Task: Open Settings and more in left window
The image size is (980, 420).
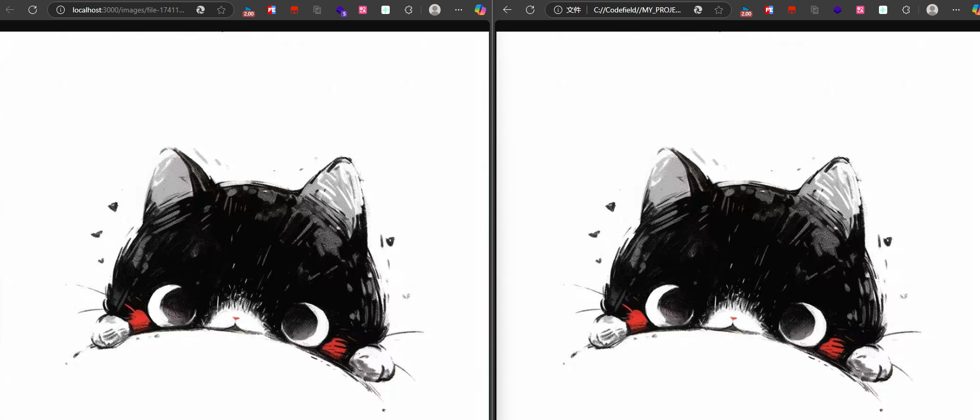Action: pyautogui.click(x=458, y=10)
